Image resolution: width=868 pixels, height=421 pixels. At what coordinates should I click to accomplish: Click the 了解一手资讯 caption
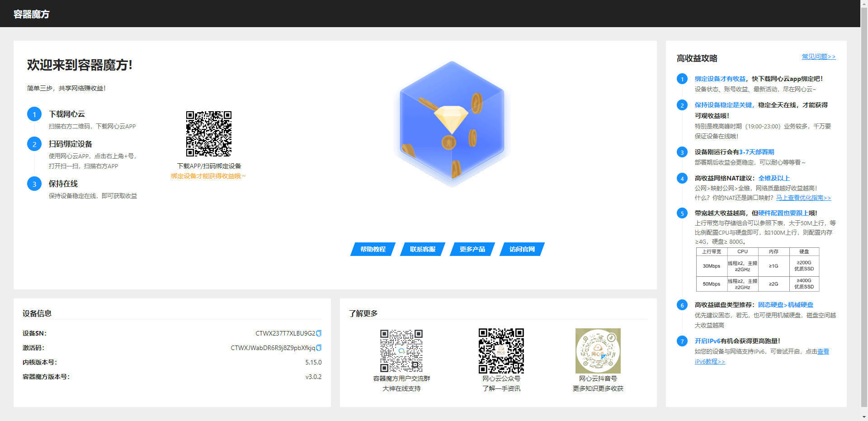tap(501, 388)
